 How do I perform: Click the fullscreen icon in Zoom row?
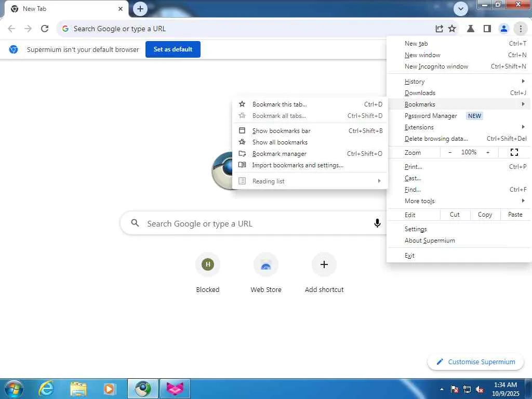click(x=514, y=152)
